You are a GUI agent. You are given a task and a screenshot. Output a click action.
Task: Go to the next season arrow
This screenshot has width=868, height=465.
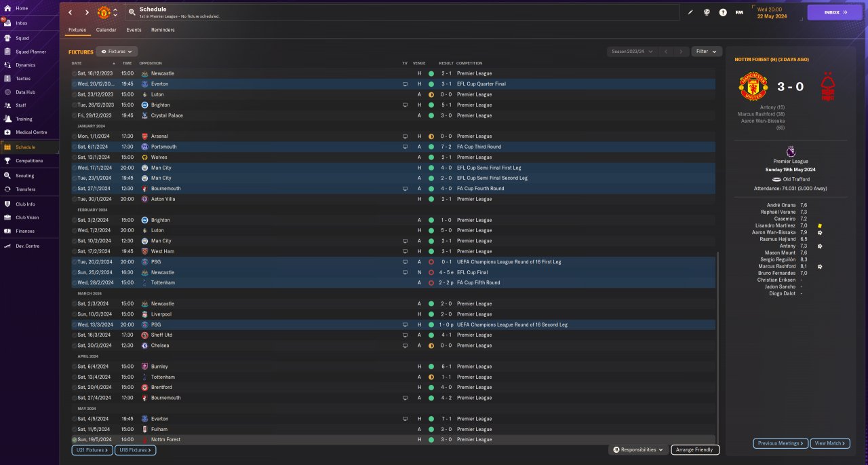680,52
